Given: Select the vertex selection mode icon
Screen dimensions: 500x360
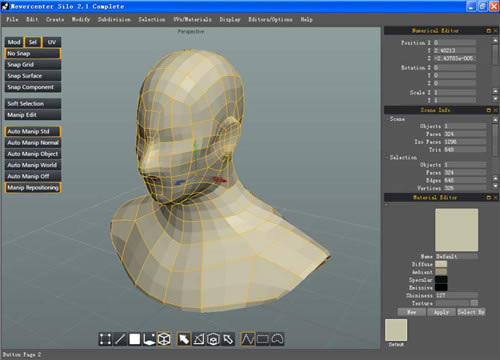Looking at the screenshot, I should coord(105,339).
